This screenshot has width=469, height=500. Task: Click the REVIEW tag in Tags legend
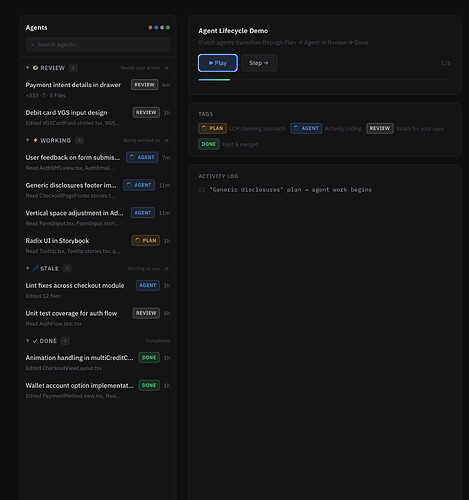coord(380,128)
